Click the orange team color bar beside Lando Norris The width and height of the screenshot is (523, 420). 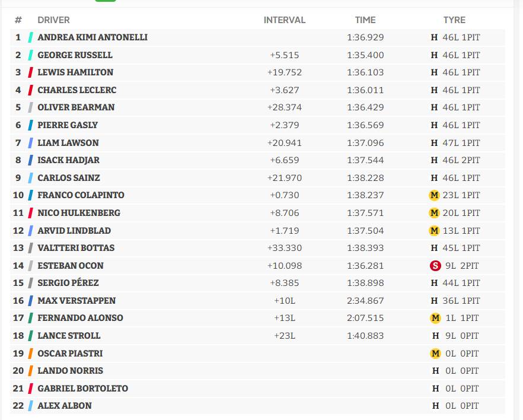pos(30,371)
